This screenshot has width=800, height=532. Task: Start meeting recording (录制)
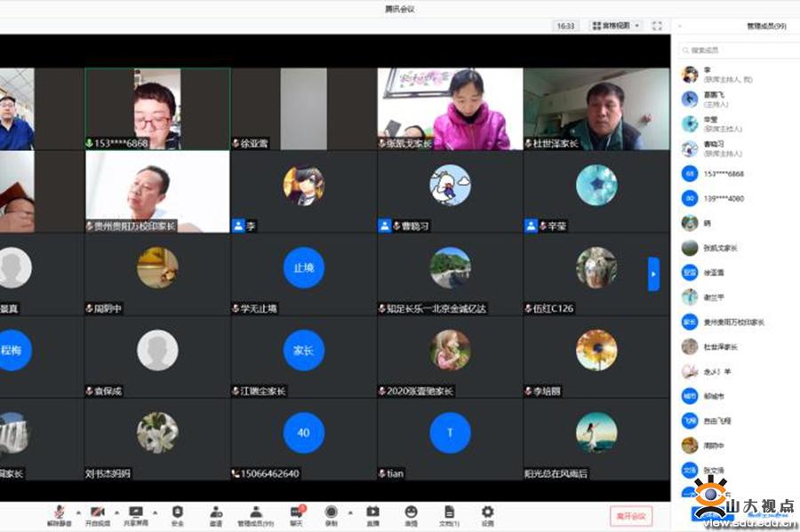[331, 514]
